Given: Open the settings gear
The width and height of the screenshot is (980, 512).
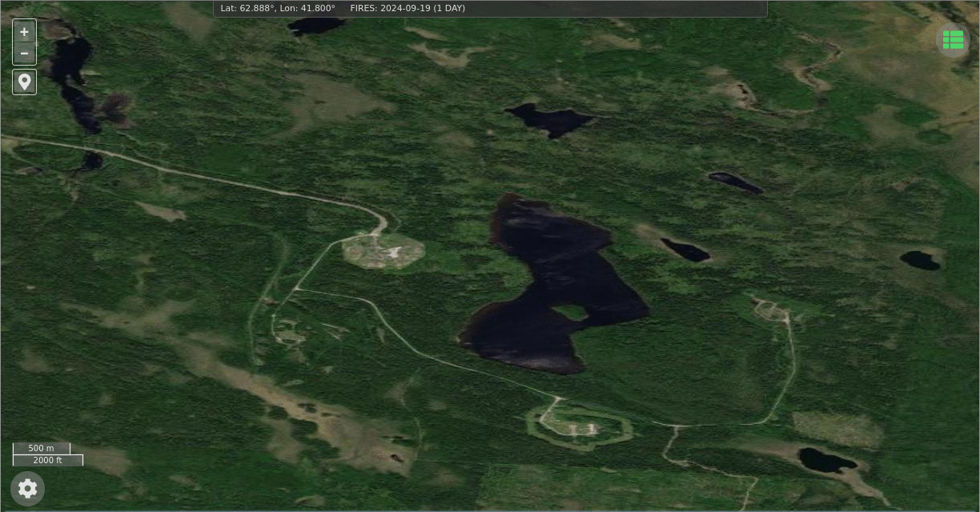Looking at the screenshot, I should click(28, 488).
